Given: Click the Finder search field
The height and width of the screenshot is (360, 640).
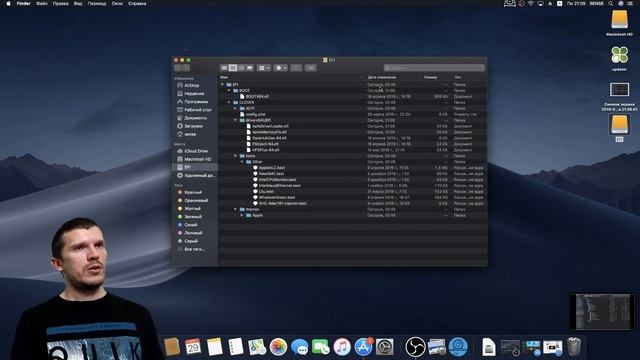Looking at the screenshot, I should pos(434,68).
